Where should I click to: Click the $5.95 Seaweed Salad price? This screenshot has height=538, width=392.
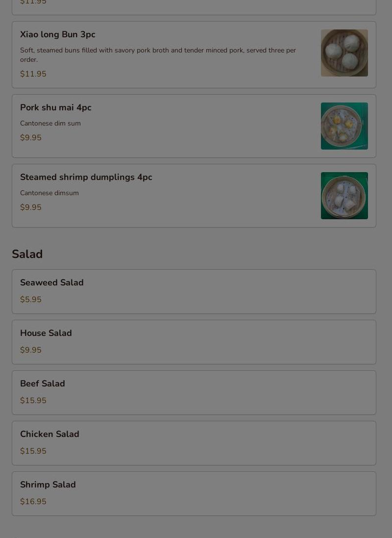pos(30,299)
